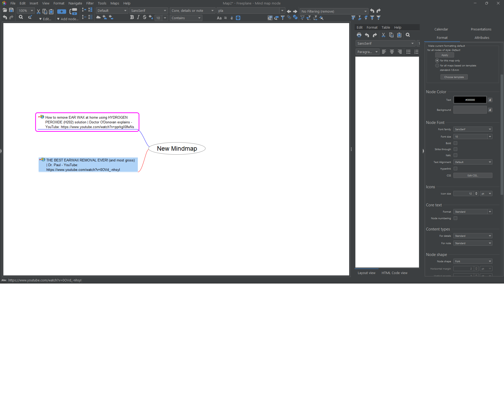Click the Match case 'Aa' icon

(x=219, y=18)
